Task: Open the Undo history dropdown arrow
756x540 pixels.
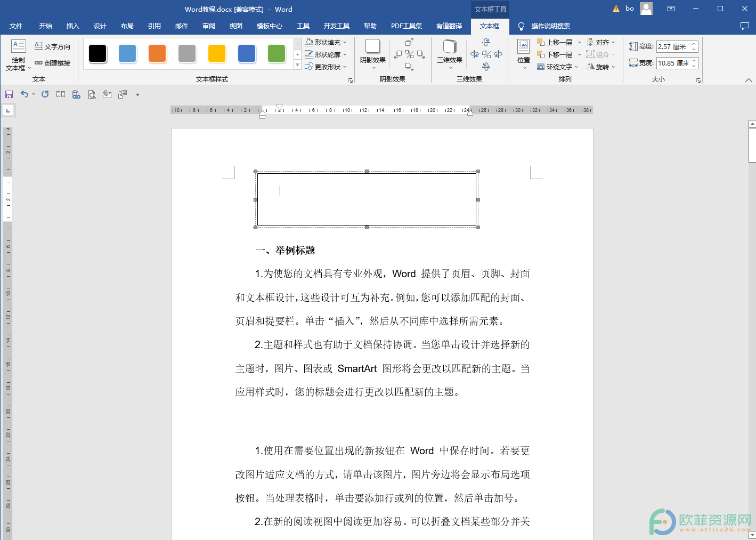Action: coord(34,94)
